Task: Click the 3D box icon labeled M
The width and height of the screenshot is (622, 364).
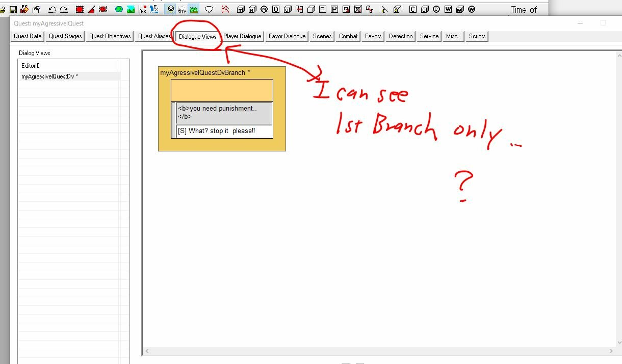Action: (252, 10)
